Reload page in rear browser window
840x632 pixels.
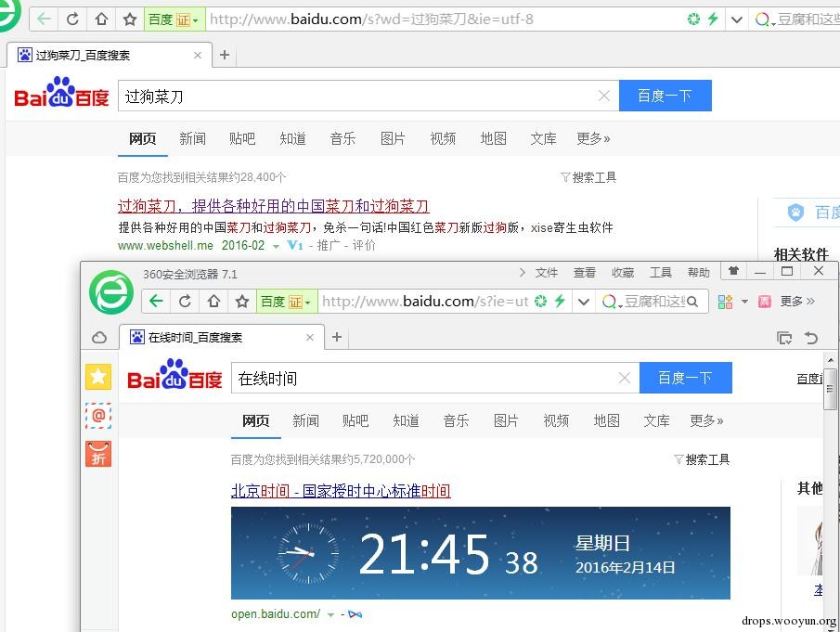[72, 19]
